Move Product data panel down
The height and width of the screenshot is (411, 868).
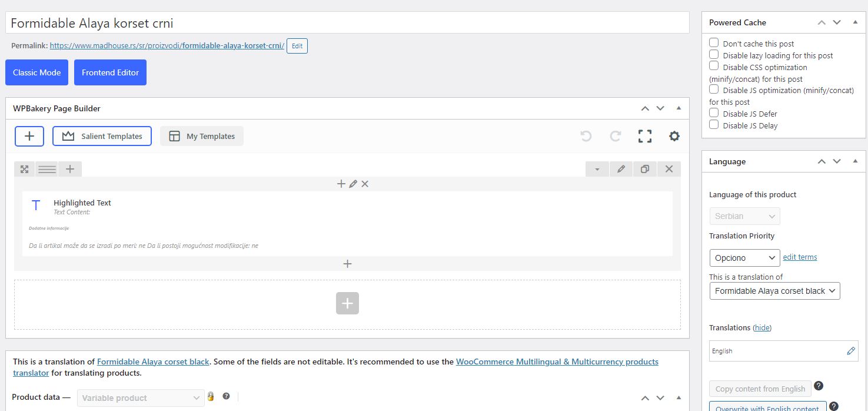[660, 398]
